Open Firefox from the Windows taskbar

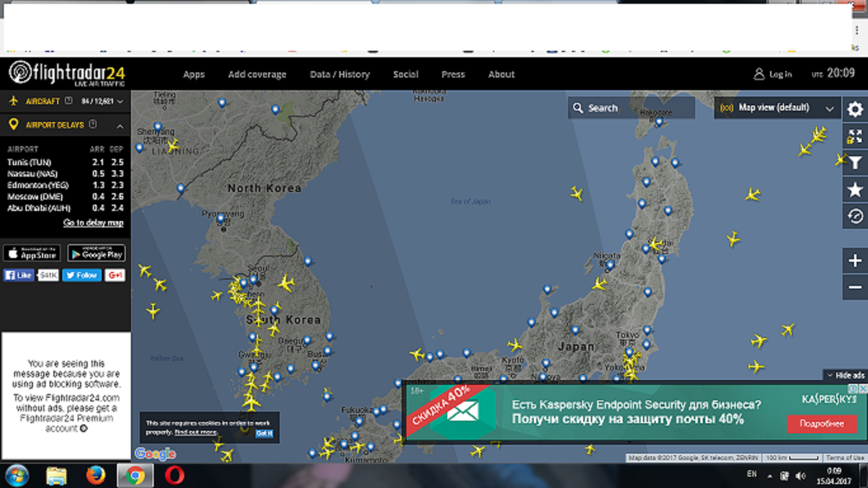tap(95, 475)
